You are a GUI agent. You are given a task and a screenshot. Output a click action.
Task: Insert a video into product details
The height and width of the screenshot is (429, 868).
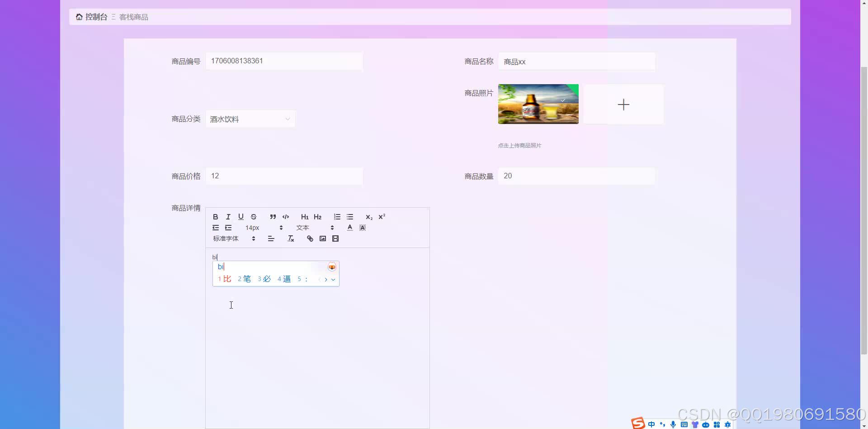[335, 238]
